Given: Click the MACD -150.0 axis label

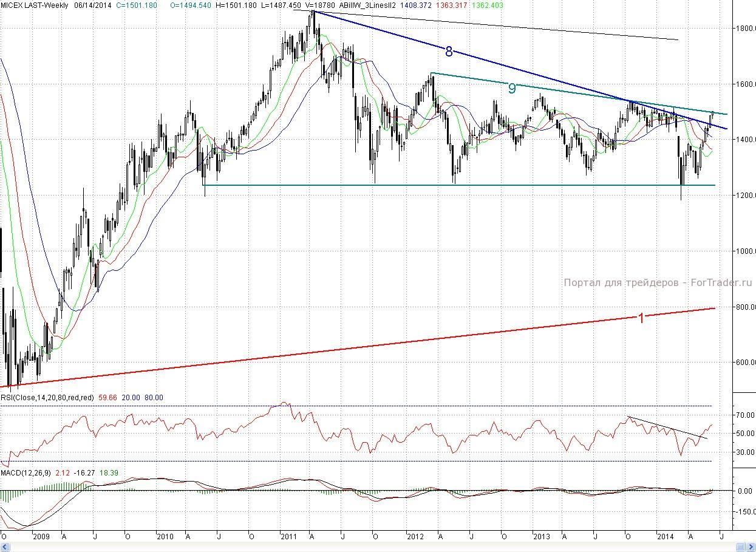Looking at the screenshot, I should (745, 512).
